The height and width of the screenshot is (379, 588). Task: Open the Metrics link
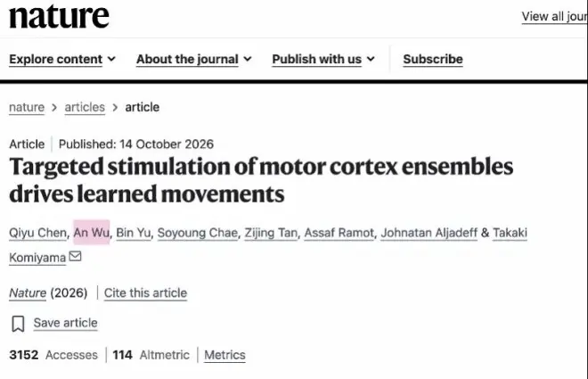[225, 355]
